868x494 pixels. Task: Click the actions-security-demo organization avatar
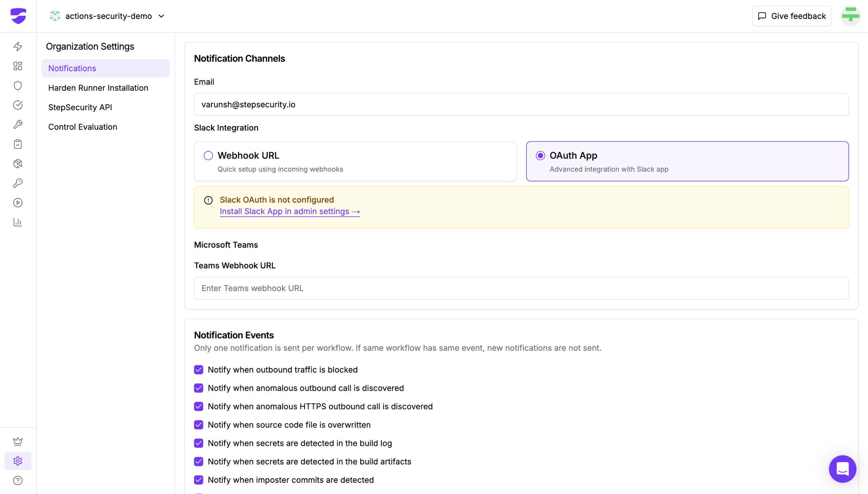(55, 16)
